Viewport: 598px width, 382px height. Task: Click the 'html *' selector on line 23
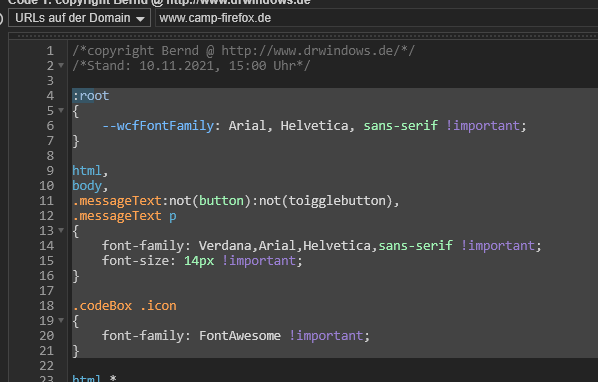94,378
